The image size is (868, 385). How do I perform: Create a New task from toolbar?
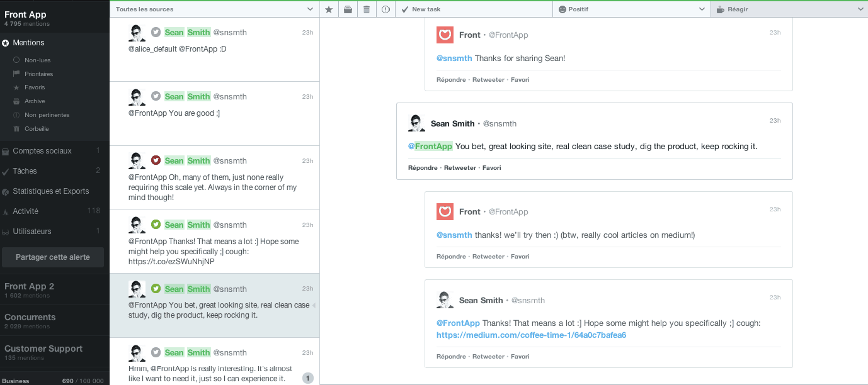pyautogui.click(x=474, y=9)
